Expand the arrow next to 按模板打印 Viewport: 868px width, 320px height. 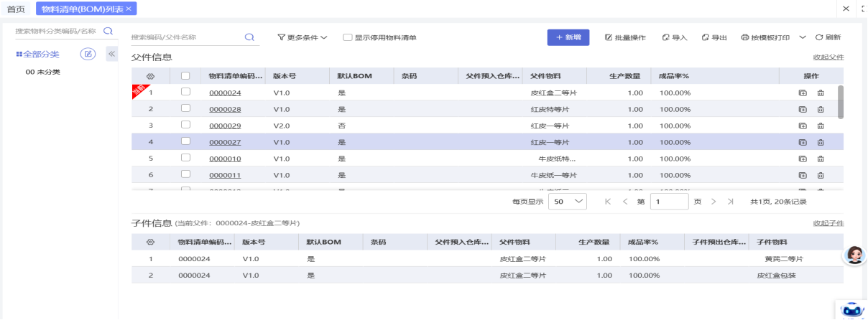(x=803, y=37)
